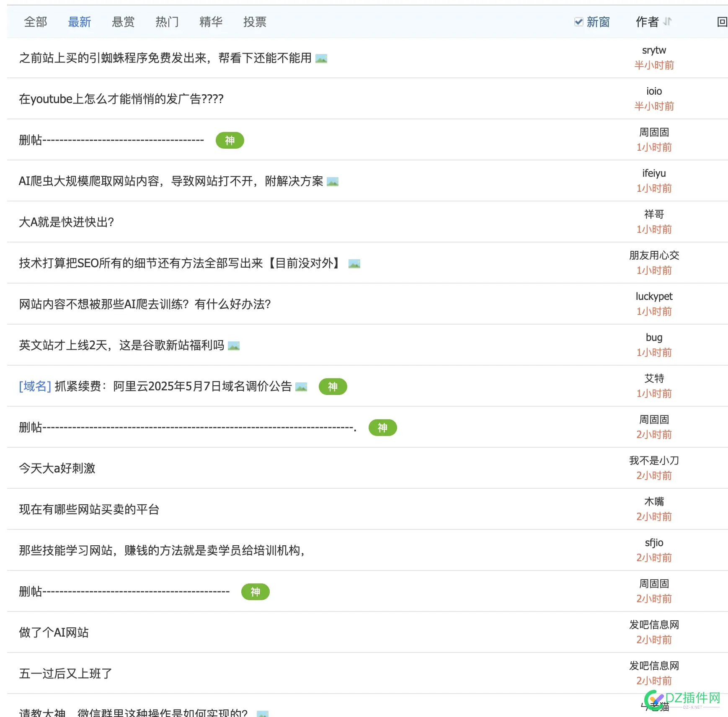
Task: Open author srytw's profile link
Action: pos(654,50)
